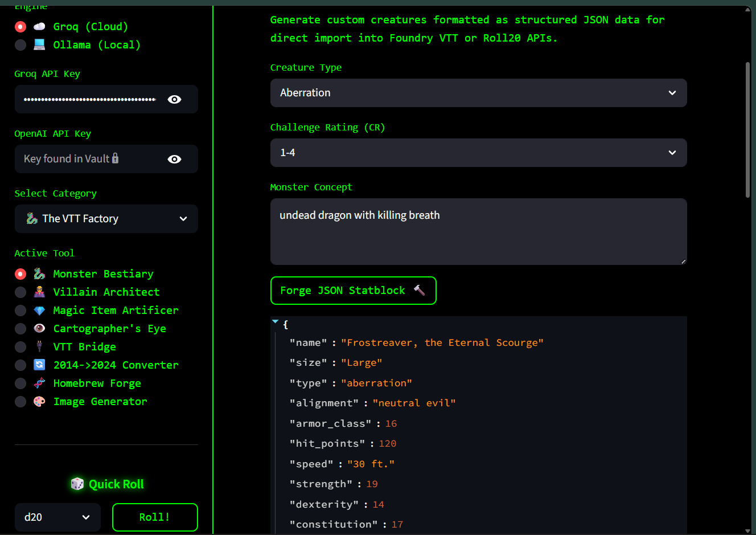The width and height of the screenshot is (756, 535).
Task: Select the Villain Architect radio button
Action: pos(20,292)
